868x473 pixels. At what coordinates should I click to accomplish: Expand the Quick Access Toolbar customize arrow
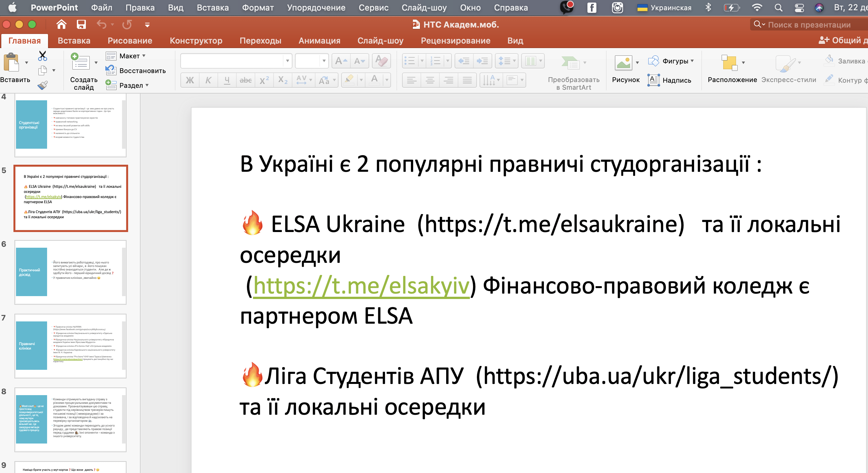[147, 25]
